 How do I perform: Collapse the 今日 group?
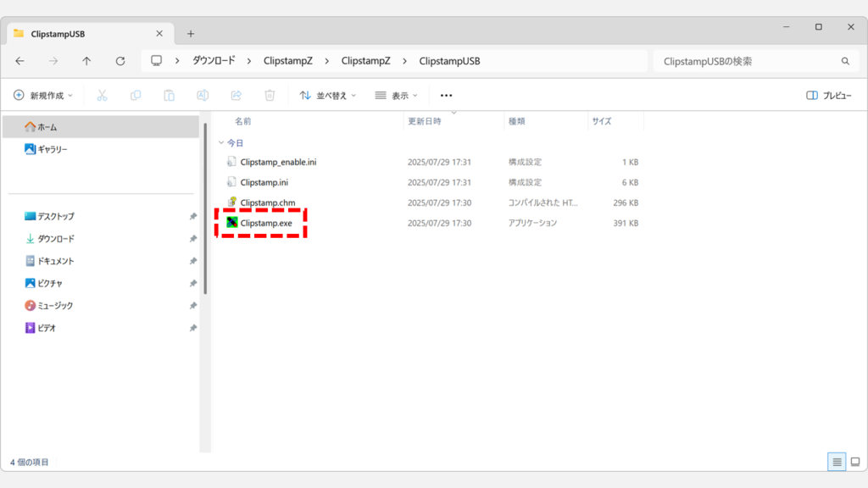click(221, 142)
